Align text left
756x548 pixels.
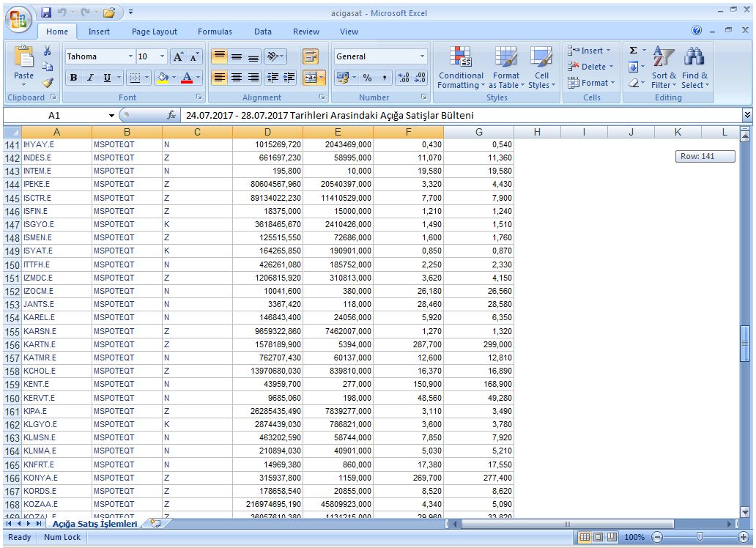click(220, 77)
